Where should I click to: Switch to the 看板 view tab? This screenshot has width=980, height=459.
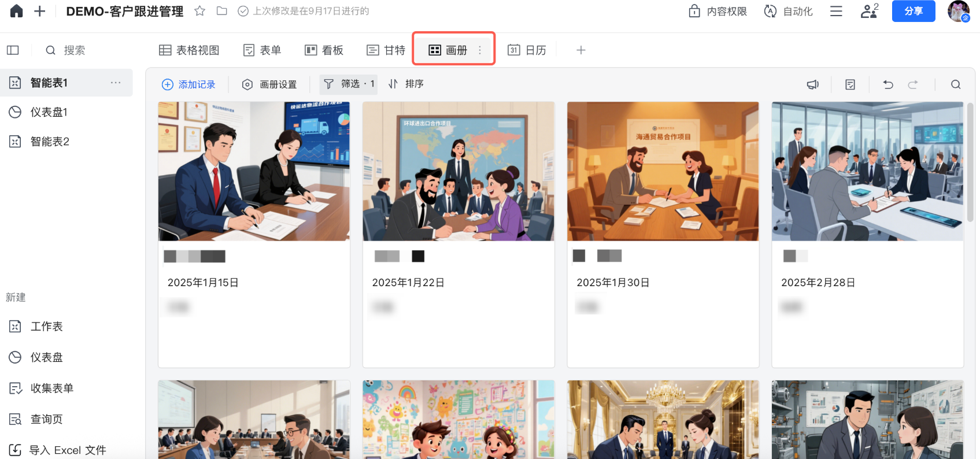coord(324,50)
